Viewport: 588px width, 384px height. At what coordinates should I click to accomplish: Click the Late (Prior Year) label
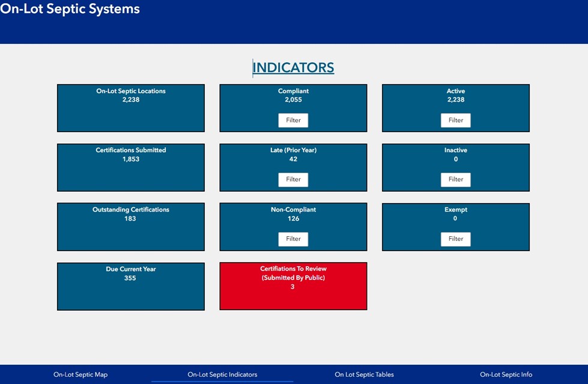pyautogui.click(x=293, y=150)
